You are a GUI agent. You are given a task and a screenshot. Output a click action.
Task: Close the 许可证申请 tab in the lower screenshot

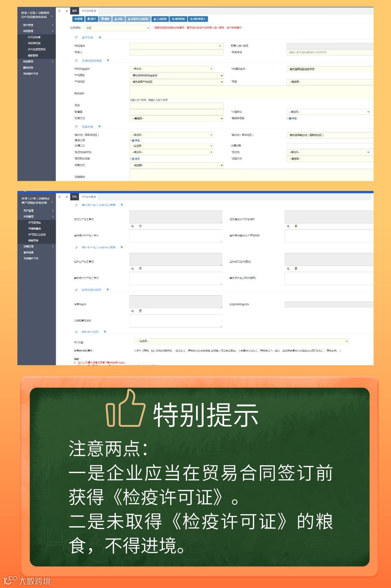click(x=95, y=197)
